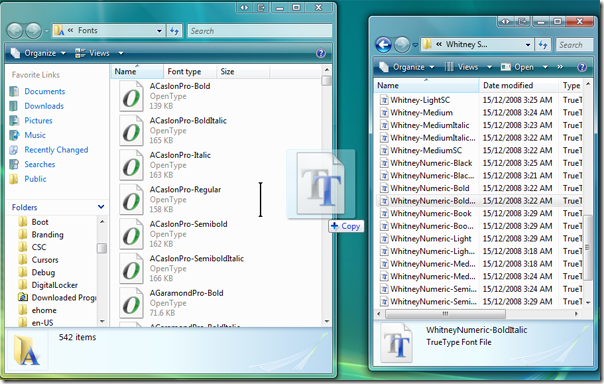Click Refresh icon in Whitney window
Viewport: 604px width, 384px height.
click(x=544, y=45)
